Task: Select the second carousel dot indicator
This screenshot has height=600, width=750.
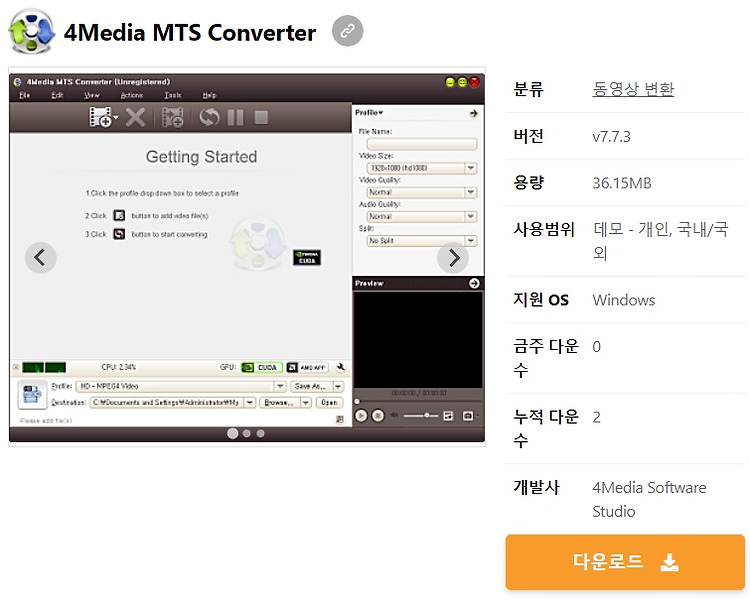Action: (247, 433)
